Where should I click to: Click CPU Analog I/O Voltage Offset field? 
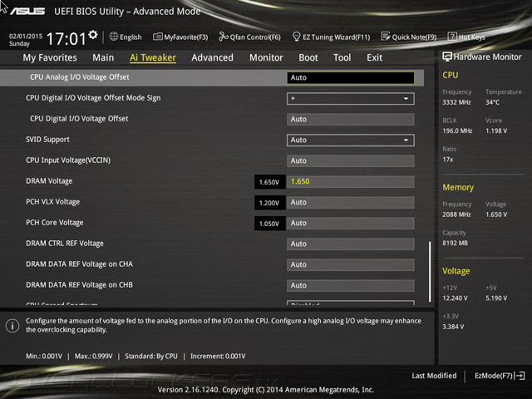tap(351, 77)
